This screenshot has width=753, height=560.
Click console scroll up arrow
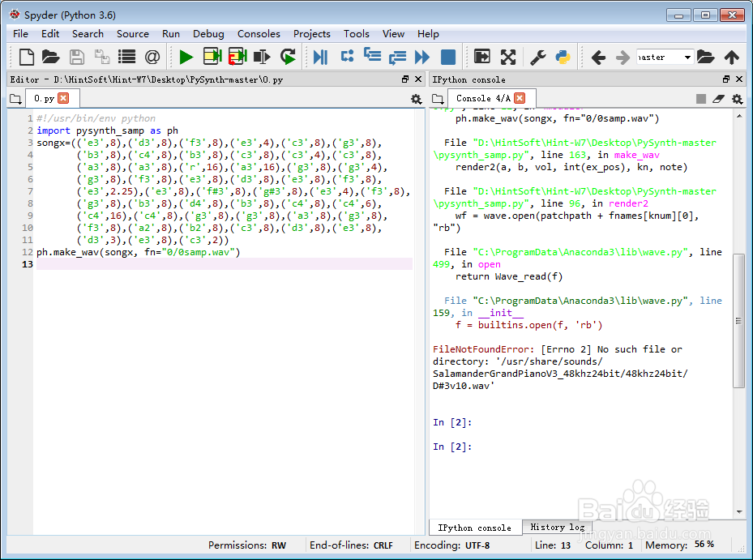(739, 116)
